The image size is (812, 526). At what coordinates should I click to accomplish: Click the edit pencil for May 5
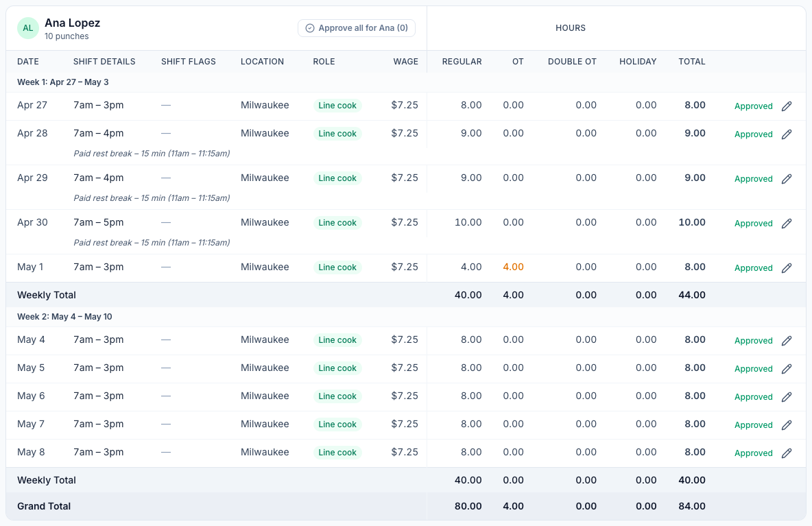[787, 369]
